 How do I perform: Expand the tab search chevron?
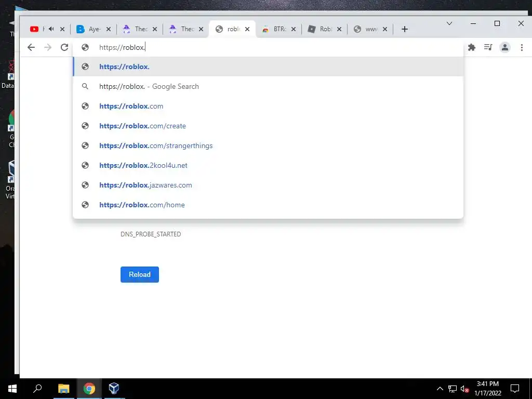tap(449, 23)
